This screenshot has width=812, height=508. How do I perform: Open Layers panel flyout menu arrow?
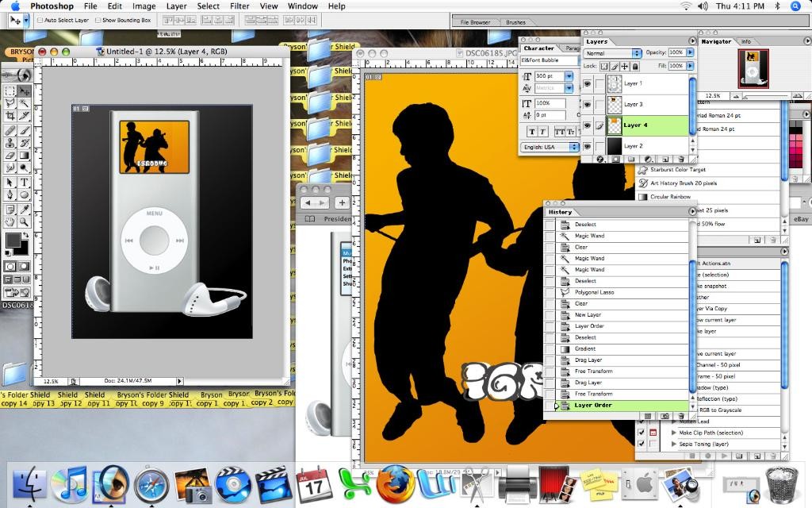click(692, 41)
